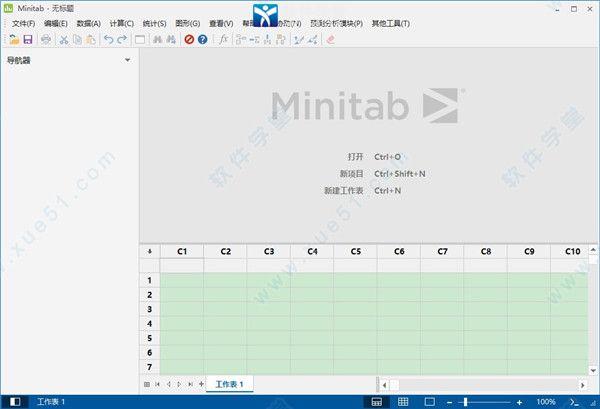Toggle the navigator pane status bar icon

coord(15,402)
